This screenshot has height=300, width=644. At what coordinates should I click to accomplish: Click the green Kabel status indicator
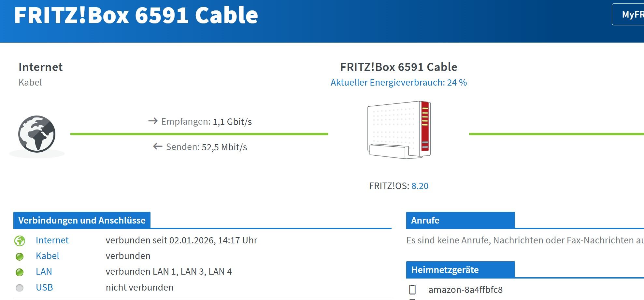[20, 256]
